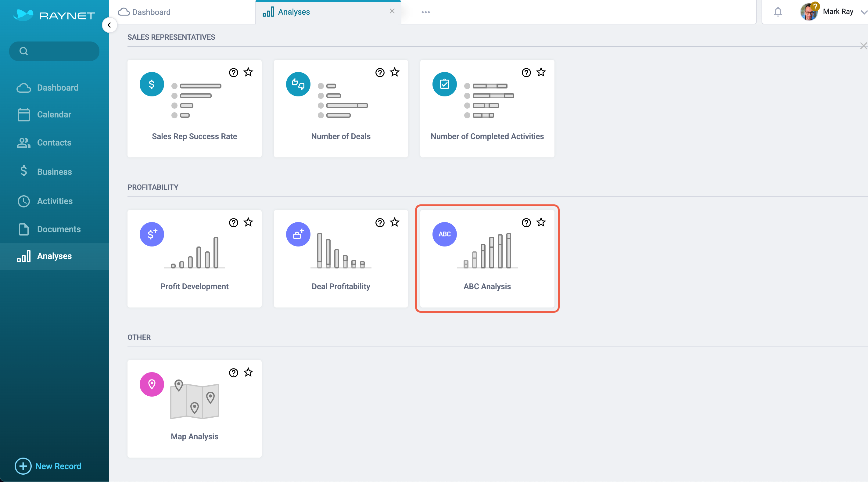Screen dimensions: 868x482
Task: Open the Map Analysis tile
Action: 194,408
